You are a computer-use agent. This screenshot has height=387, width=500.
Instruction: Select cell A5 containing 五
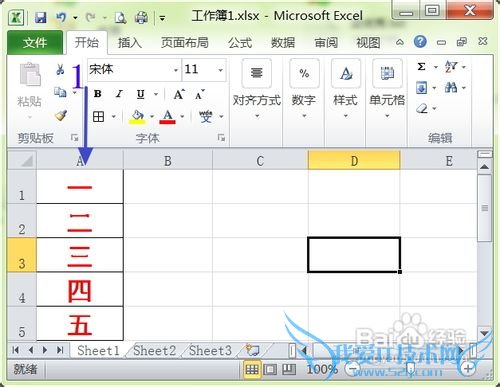click(x=80, y=324)
